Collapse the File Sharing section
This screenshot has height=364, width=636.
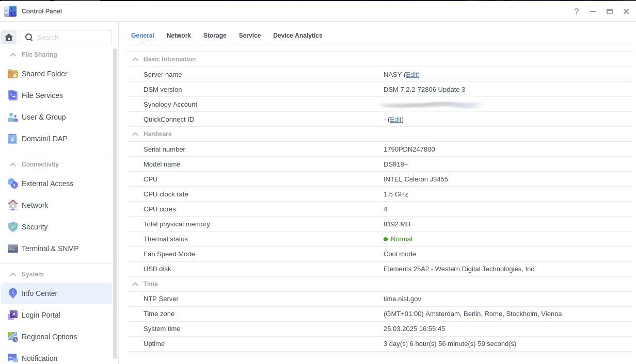pos(13,55)
